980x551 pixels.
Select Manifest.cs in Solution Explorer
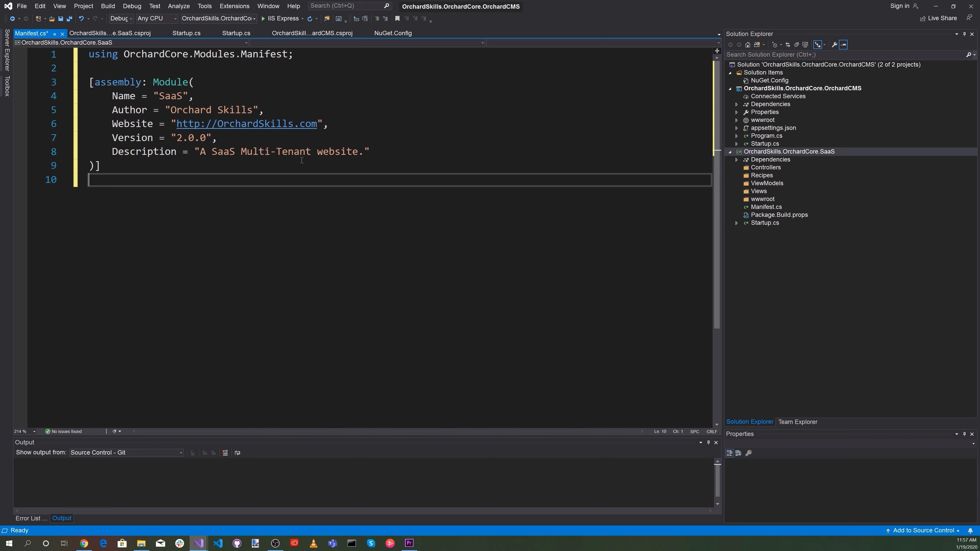[x=766, y=207]
